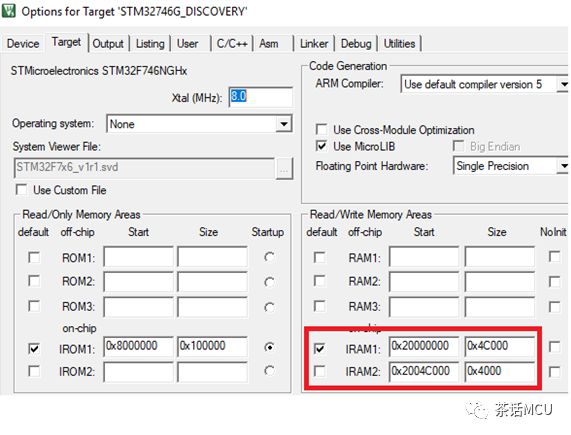
Task: Check the IRAM1 NoInit checkbox
Action: (554, 347)
